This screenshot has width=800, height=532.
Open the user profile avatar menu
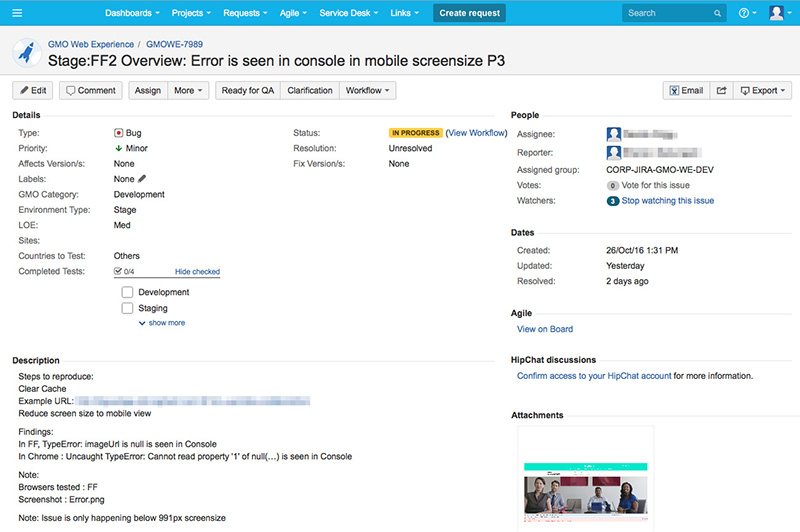(x=777, y=13)
